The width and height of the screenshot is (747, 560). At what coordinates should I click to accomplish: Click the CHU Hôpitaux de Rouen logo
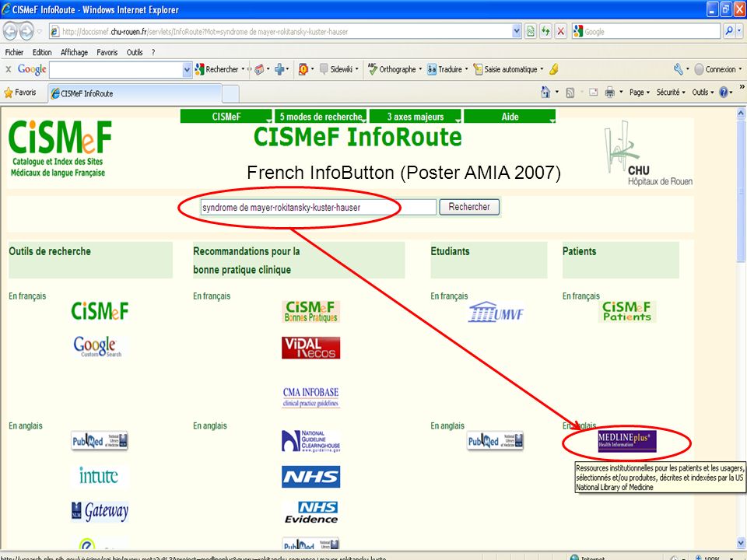pos(648,153)
